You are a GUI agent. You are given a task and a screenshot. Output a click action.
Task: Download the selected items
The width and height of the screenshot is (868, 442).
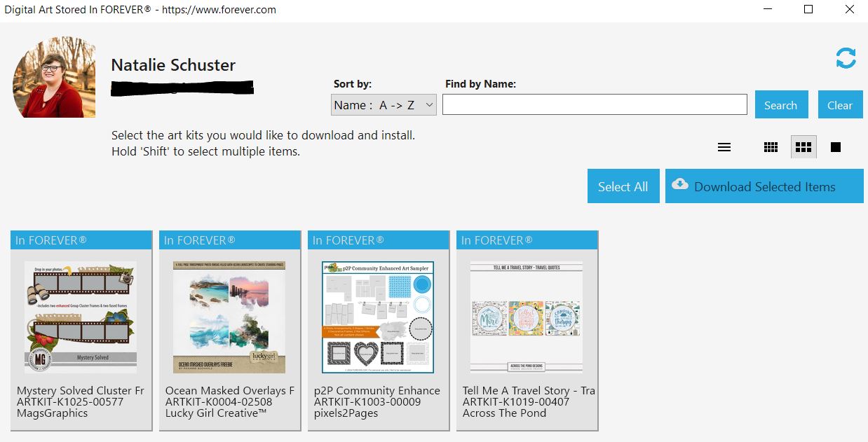tap(764, 186)
